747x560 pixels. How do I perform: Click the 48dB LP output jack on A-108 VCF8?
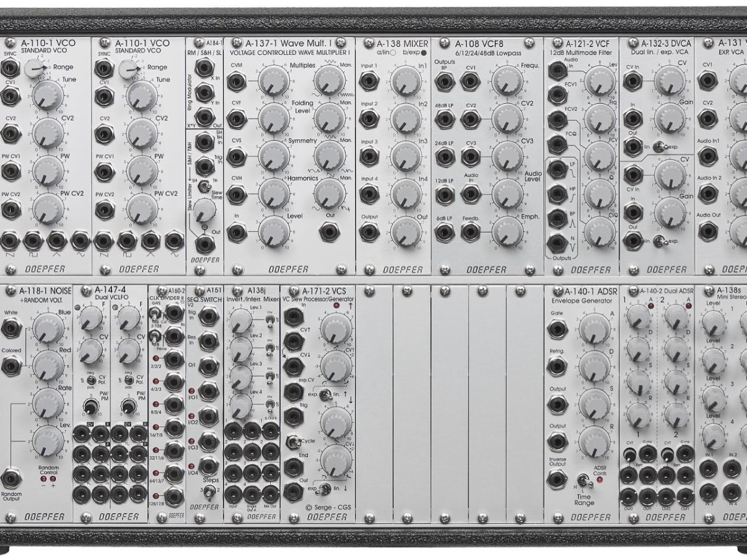click(x=444, y=119)
